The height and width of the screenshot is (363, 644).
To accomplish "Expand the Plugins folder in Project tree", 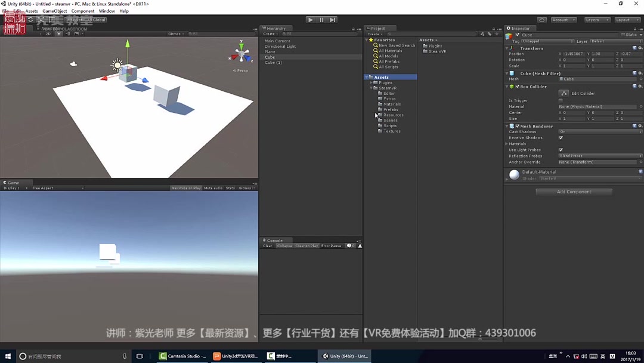I will [370, 82].
